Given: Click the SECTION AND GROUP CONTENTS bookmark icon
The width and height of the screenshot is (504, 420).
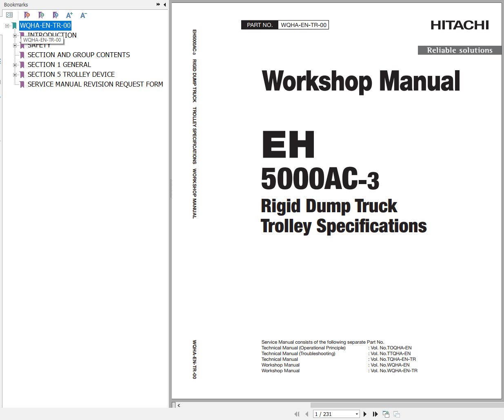Looking at the screenshot, I should pos(22,55).
